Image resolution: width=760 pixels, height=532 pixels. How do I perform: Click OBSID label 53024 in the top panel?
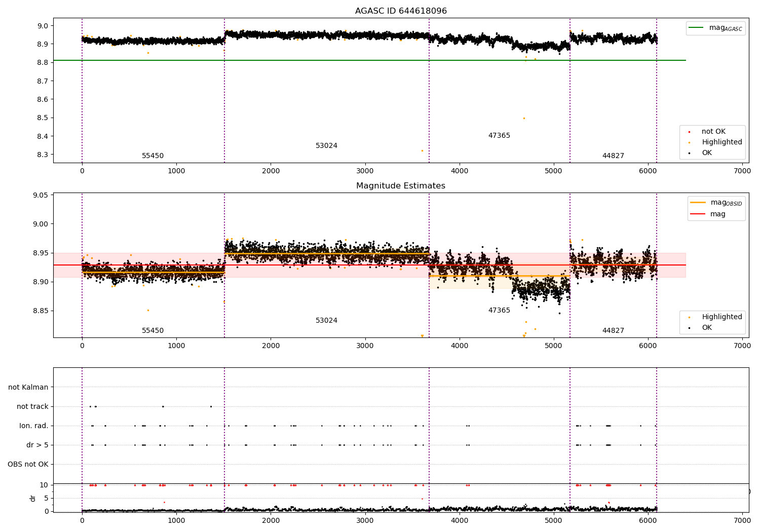click(326, 146)
